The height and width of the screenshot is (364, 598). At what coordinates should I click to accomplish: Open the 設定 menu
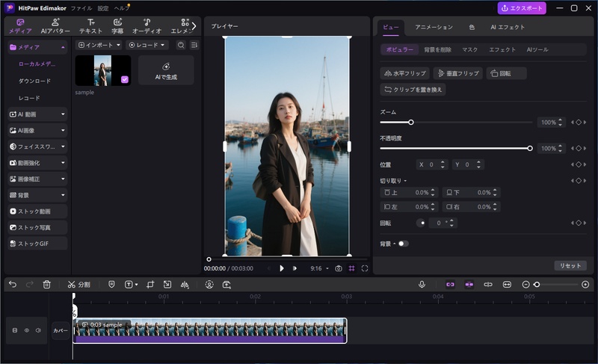click(x=103, y=8)
